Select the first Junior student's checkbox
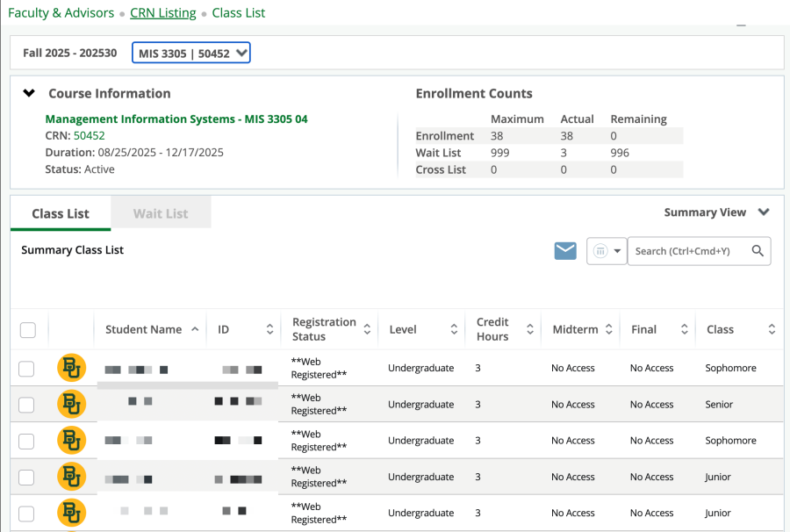 click(x=26, y=478)
